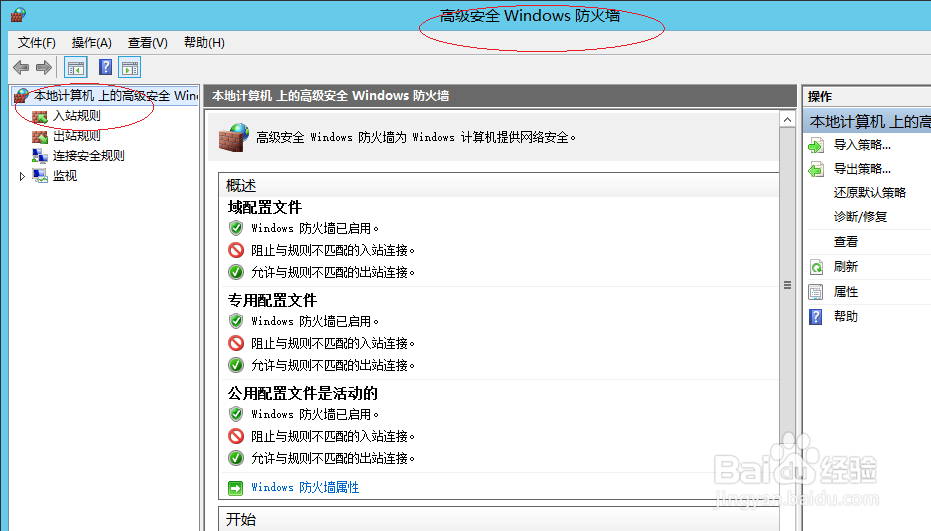Image resolution: width=931 pixels, height=531 pixels.
Task: Click the 公用配置文件是活动的 heading
Action: click(303, 393)
